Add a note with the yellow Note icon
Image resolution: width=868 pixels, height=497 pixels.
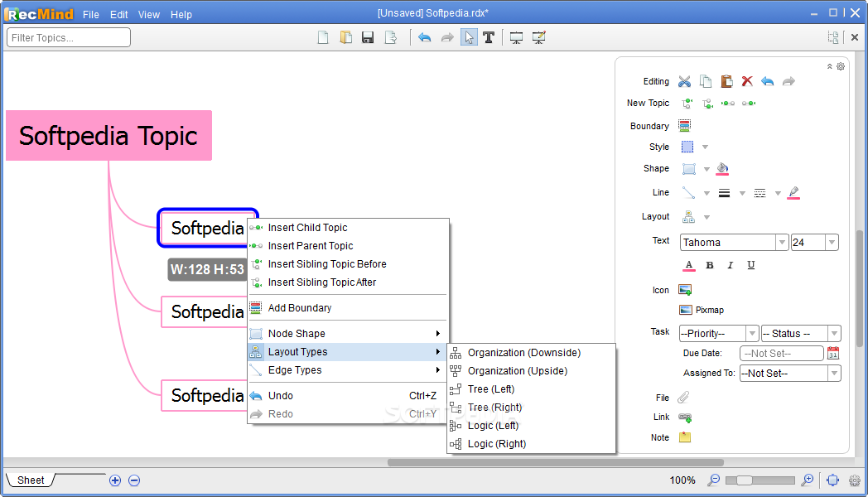pyautogui.click(x=685, y=437)
